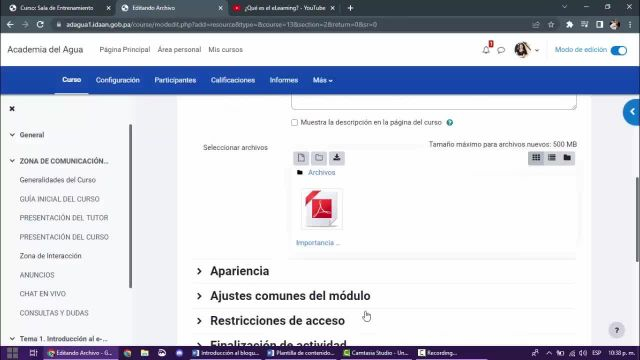Open Mis cursos link
Image resolution: width=640 pixels, height=360 pixels.
(x=225, y=50)
